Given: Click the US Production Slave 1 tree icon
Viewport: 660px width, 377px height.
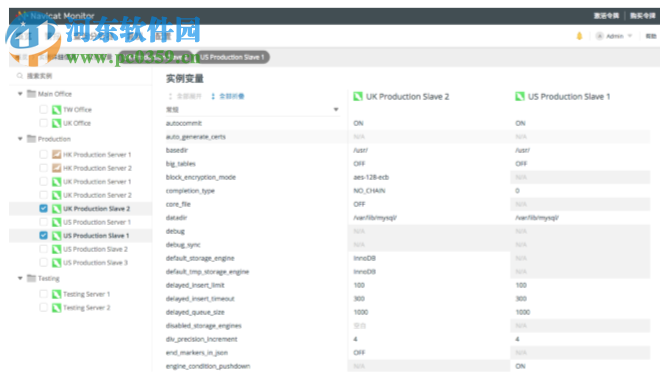Looking at the screenshot, I should pyautogui.click(x=56, y=236).
